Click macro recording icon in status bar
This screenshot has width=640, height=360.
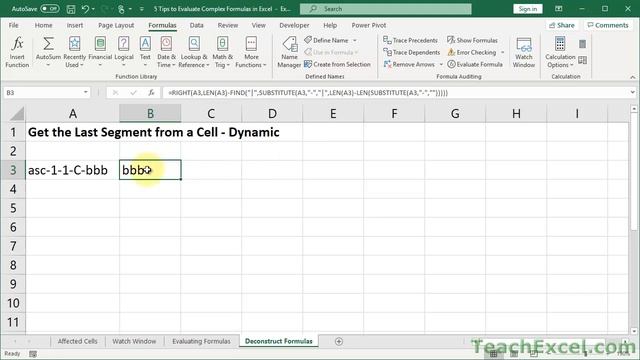pos(33,354)
